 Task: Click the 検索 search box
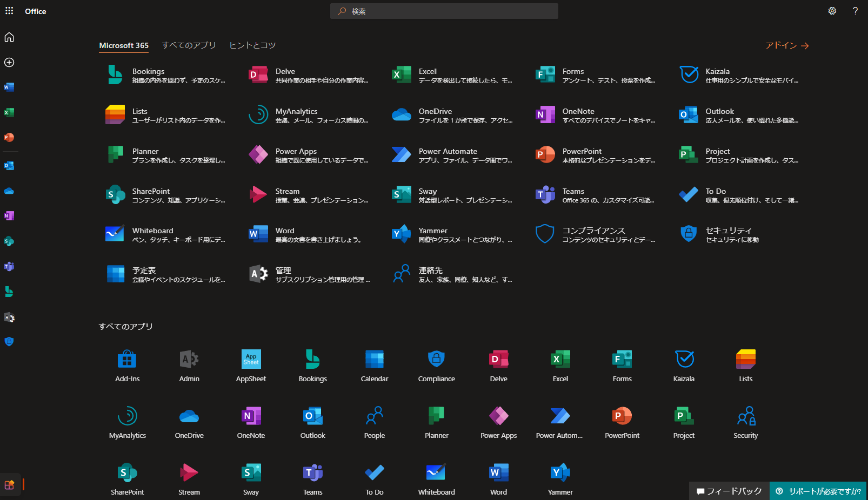[444, 11]
